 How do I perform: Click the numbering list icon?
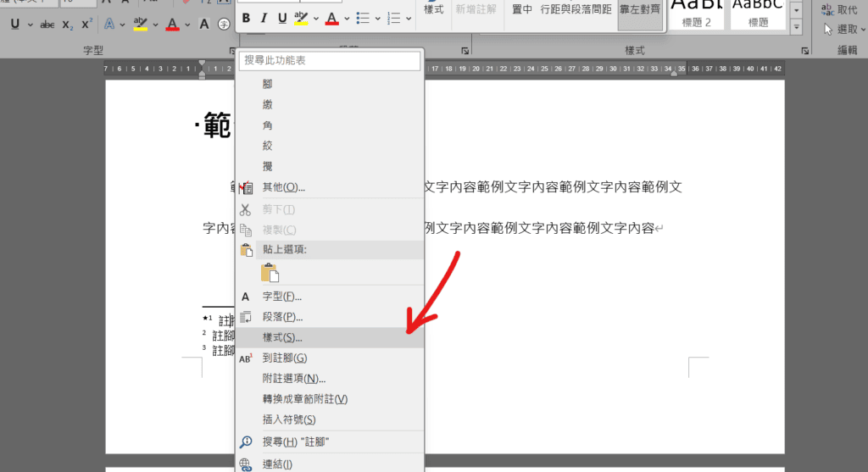(x=393, y=19)
